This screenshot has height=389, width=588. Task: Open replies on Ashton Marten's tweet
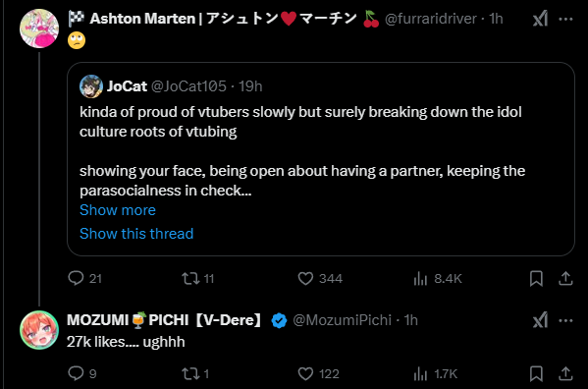[84, 278]
